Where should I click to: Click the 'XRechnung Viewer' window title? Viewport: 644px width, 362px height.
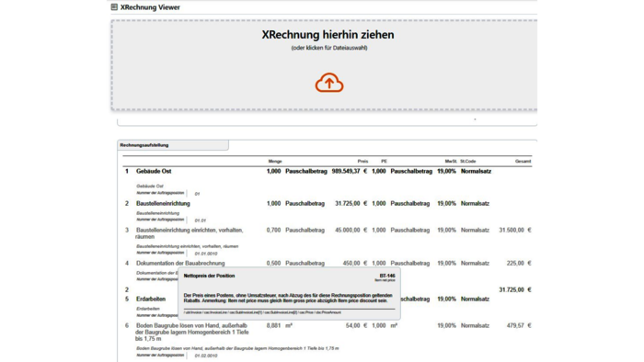point(150,7)
